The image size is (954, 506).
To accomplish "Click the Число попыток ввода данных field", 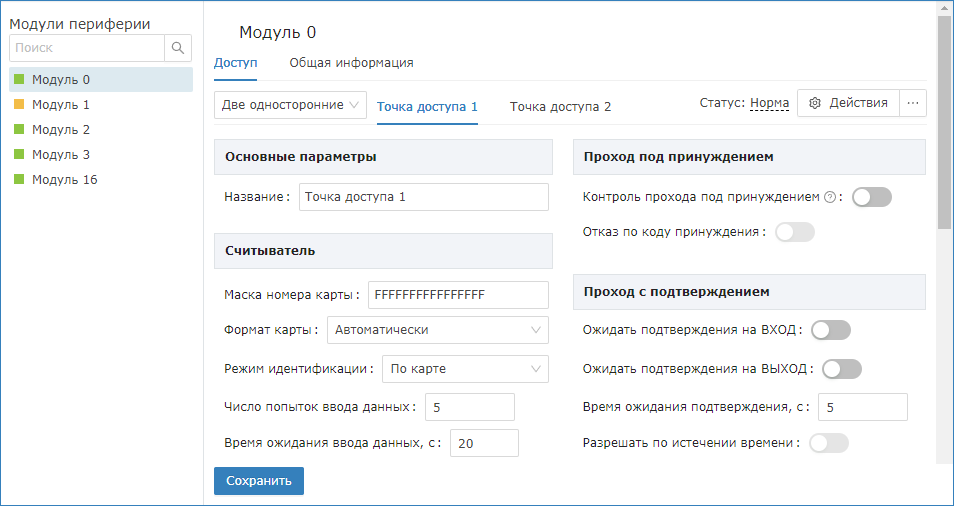I will point(470,407).
